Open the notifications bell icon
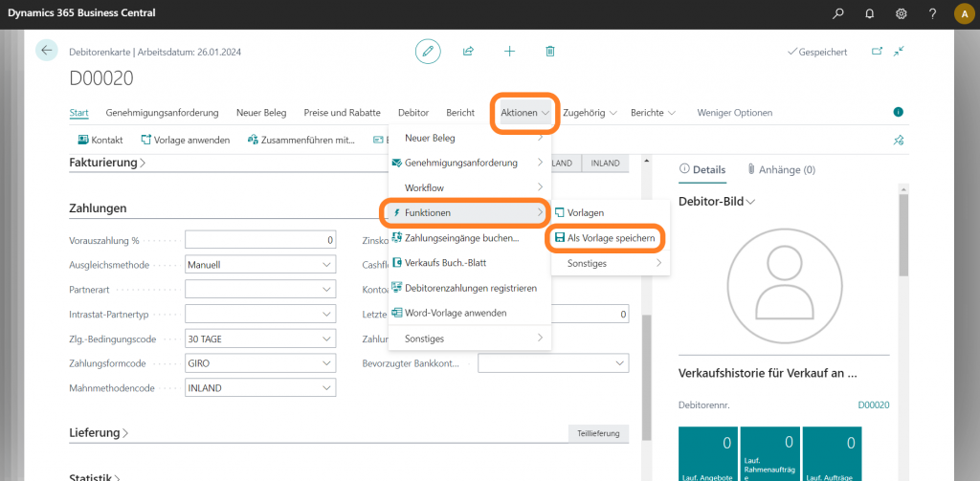This screenshot has width=980, height=481. [x=869, y=13]
